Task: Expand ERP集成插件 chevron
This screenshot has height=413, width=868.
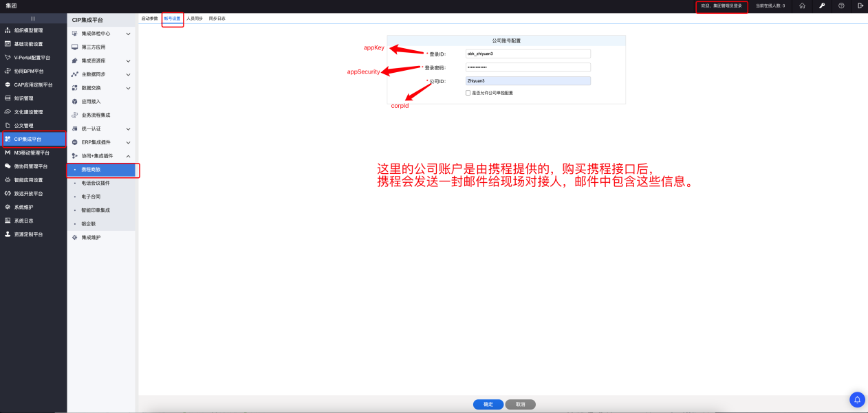Action: coord(128,142)
